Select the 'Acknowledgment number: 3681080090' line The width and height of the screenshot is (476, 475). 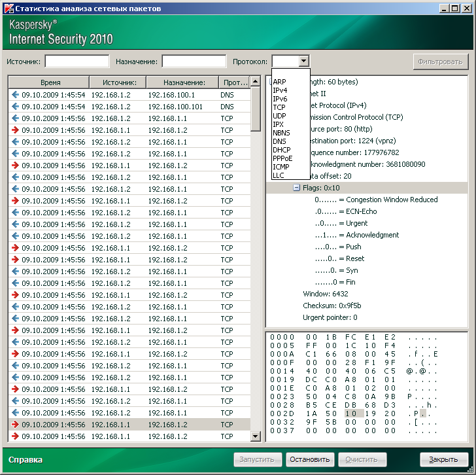[367, 164]
